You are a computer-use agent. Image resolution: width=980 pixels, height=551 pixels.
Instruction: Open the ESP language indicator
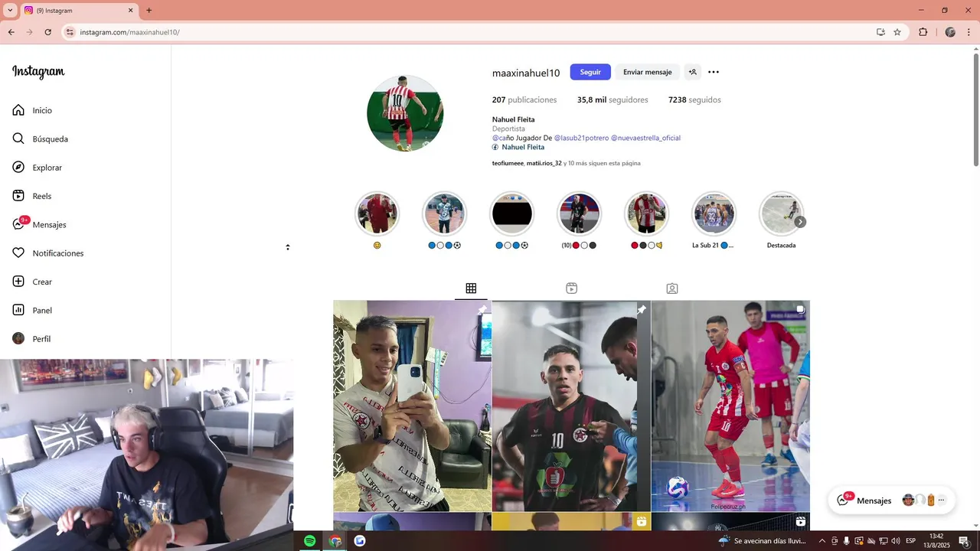pos(910,541)
